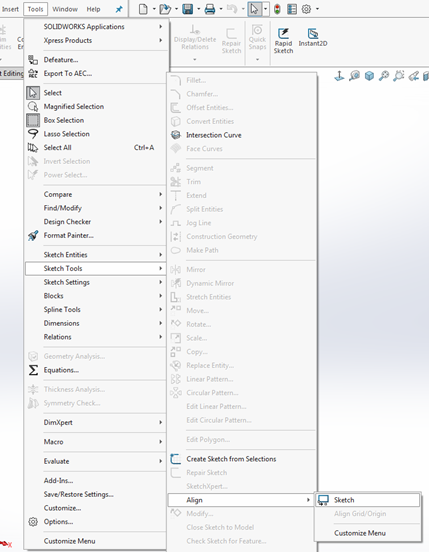
Task: Expand the SOLIDWORKS Applications submenu
Action: point(95,26)
